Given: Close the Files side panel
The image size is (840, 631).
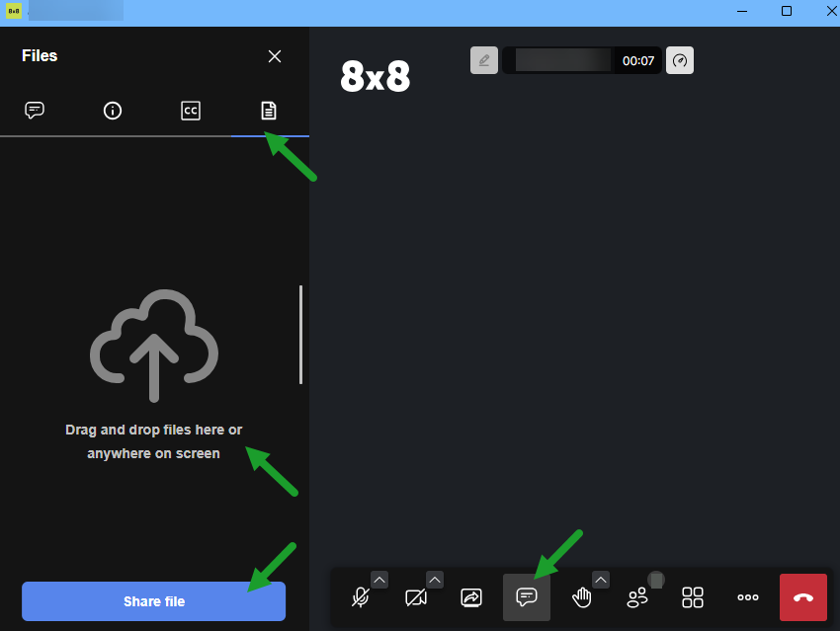Looking at the screenshot, I should point(275,56).
